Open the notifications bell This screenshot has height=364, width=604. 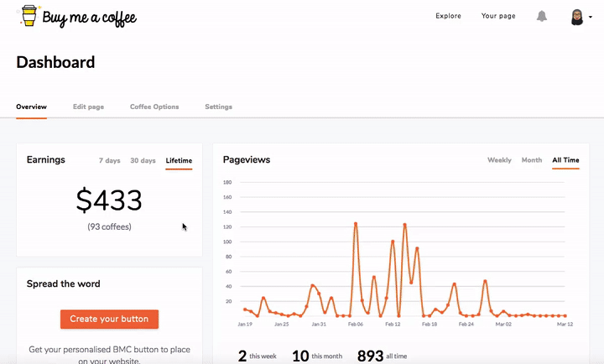pyautogui.click(x=542, y=17)
